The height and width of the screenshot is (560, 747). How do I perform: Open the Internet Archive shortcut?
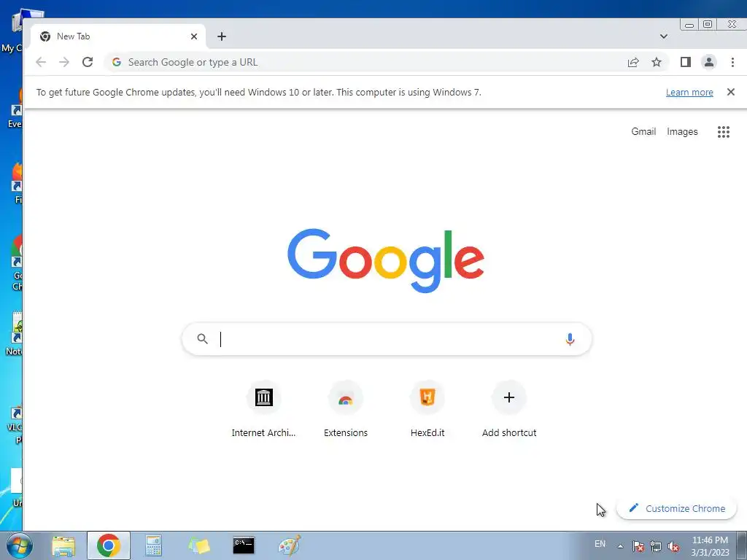coord(263,409)
